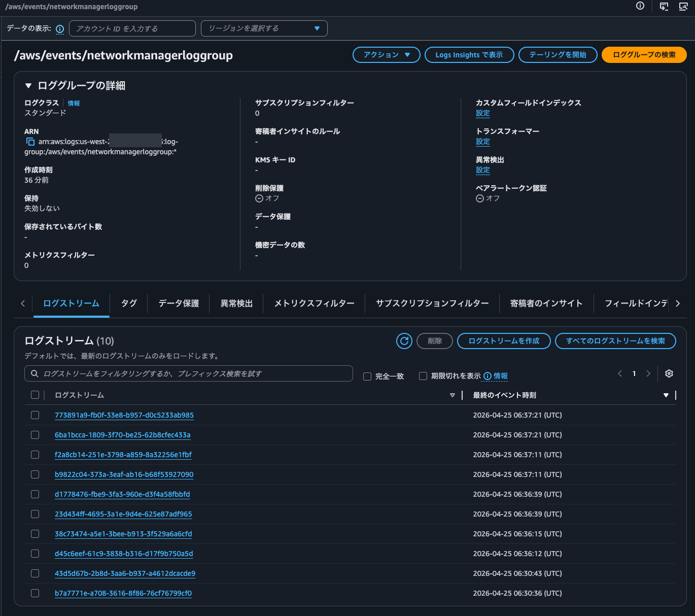Viewport: 695px width, 616px height.
Task: Open the アクション dropdown menu
Action: coord(386,55)
